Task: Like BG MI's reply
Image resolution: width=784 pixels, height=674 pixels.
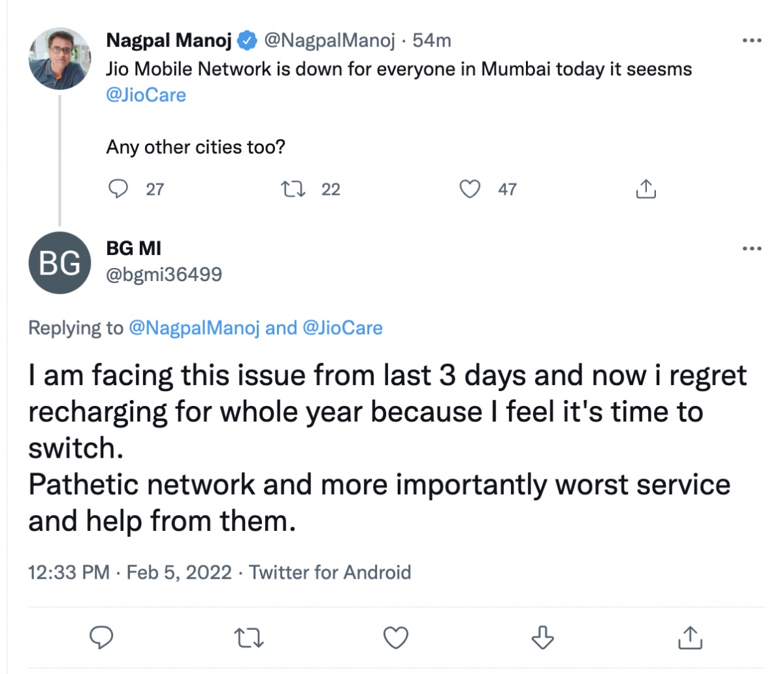Action: [395, 637]
